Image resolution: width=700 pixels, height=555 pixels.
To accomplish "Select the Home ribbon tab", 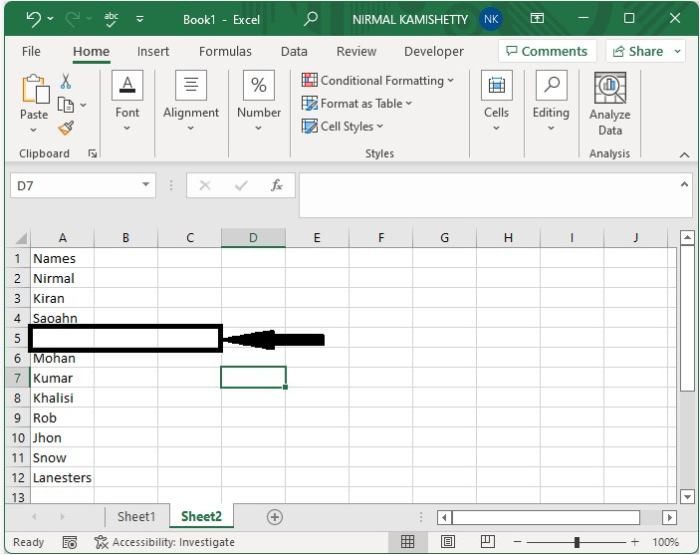I will pos(91,51).
